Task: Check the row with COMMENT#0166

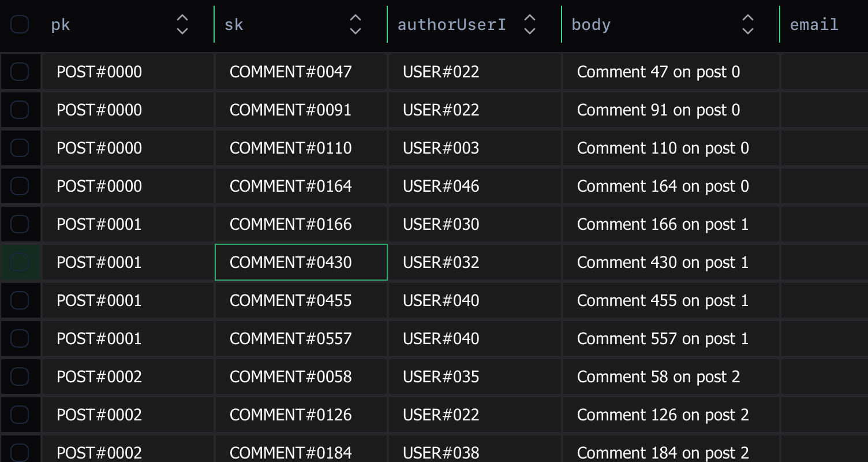Action: [20, 224]
